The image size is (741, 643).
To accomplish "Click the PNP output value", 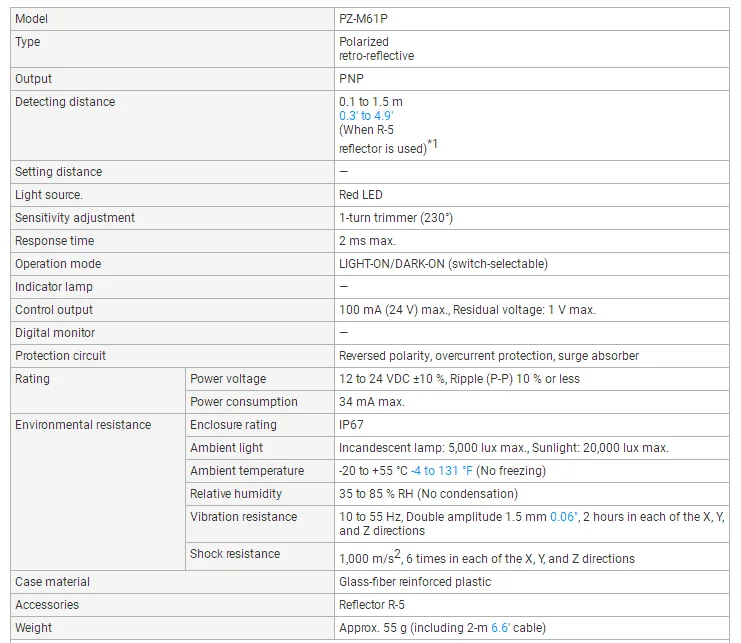I will (351, 79).
